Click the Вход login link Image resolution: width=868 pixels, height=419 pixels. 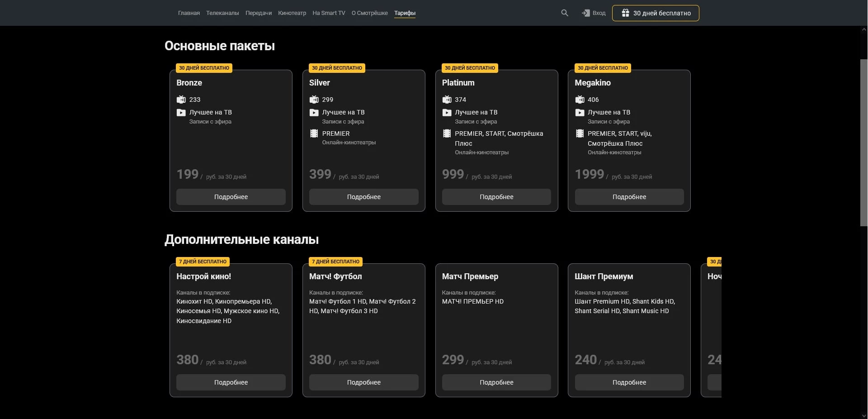[599, 13]
